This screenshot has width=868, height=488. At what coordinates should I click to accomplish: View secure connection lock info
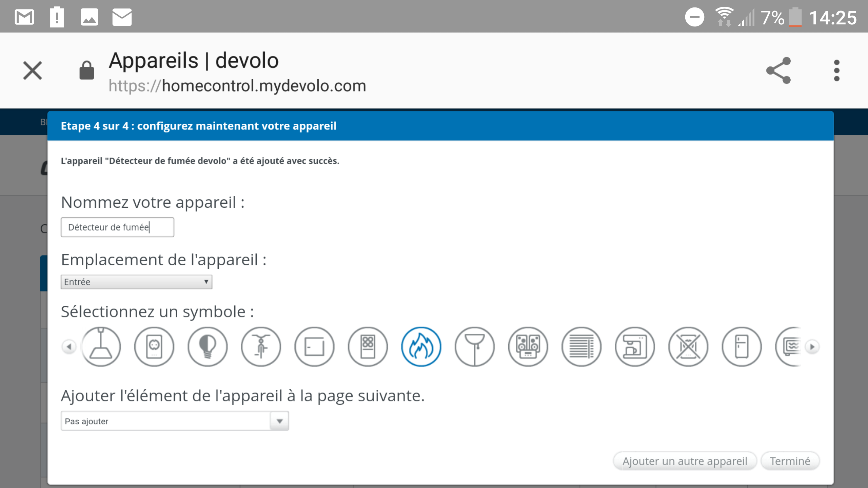tap(87, 70)
